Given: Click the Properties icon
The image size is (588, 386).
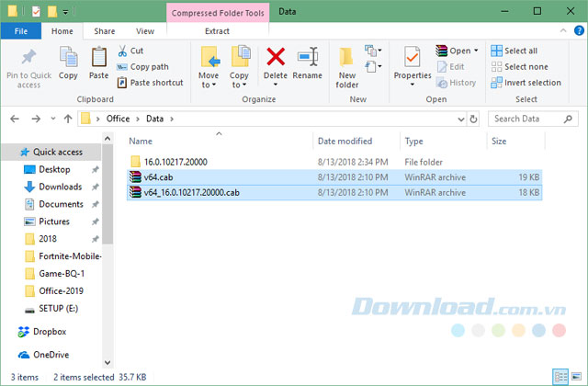Looking at the screenshot, I should coord(413,57).
